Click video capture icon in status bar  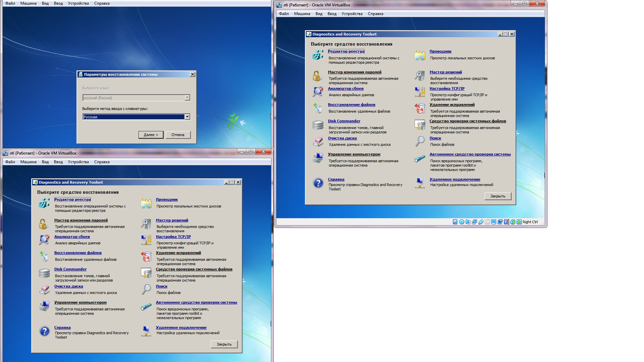pyautogui.click(x=500, y=222)
